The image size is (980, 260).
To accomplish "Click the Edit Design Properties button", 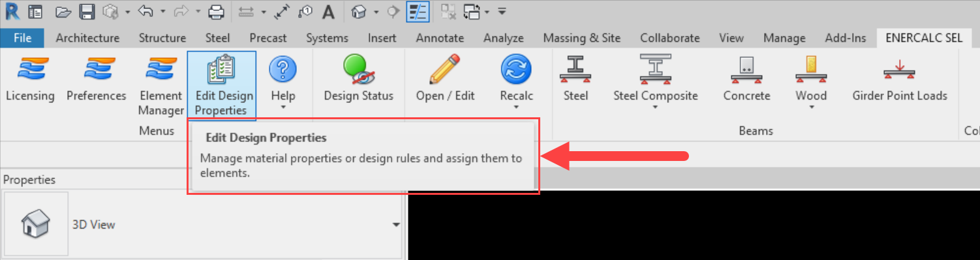I will pos(222,86).
